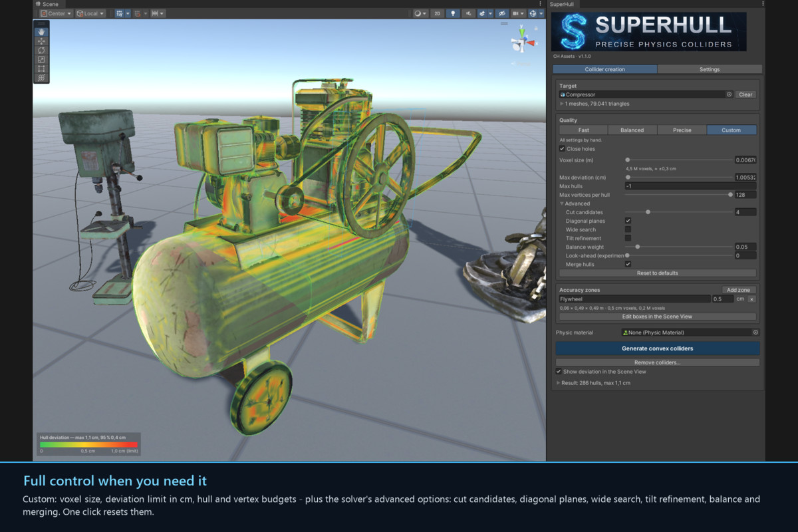Viewport: 798px width, 532px height.
Task: Toggle hidden objects visibility eye icon
Action: pyautogui.click(x=502, y=13)
